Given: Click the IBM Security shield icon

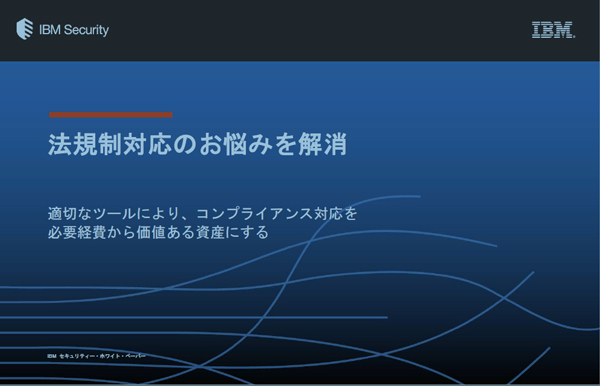Looking at the screenshot, I should click(25, 29).
